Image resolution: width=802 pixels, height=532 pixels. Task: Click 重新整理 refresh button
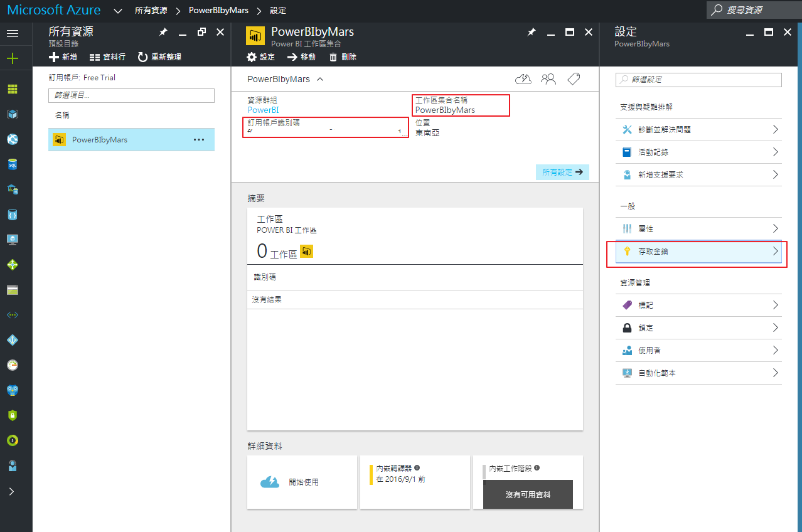(x=159, y=57)
